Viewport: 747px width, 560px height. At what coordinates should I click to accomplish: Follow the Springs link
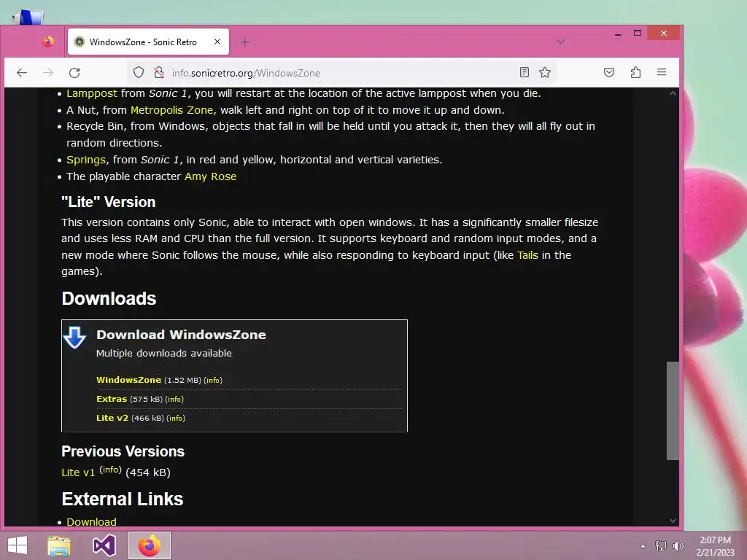pyautogui.click(x=86, y=160)
